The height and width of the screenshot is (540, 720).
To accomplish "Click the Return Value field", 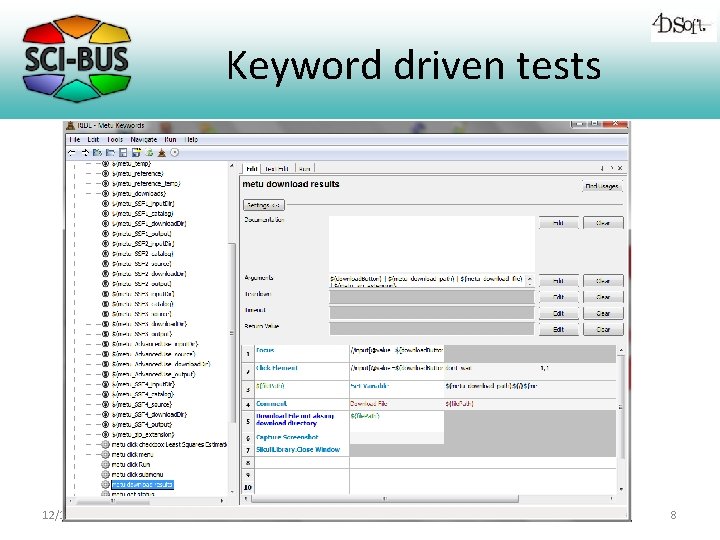I will (x=432, y=329).
